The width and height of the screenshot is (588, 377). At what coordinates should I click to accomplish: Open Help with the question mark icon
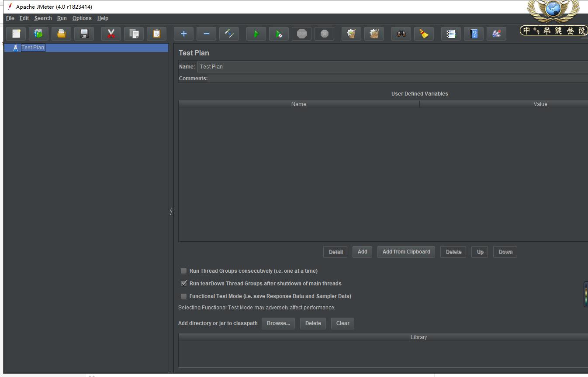pyautogui.click(x=474, y=34)
